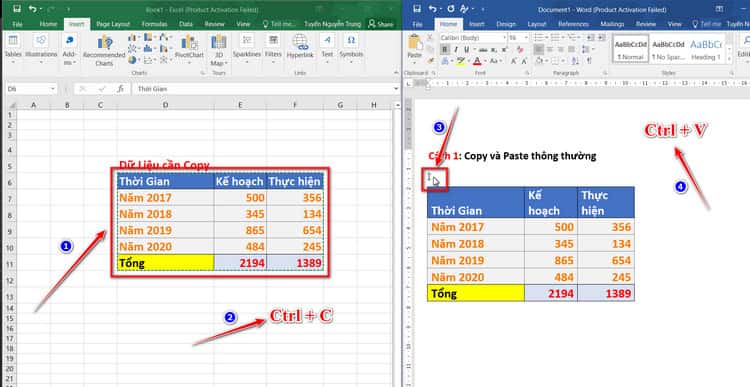Switch to Design tab in Word

coord(506,24)
